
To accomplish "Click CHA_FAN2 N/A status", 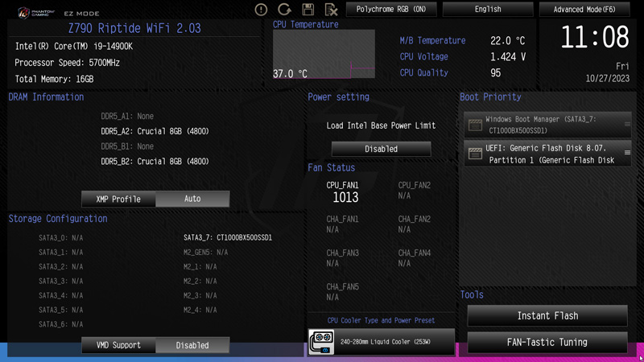I will [414, 224].
